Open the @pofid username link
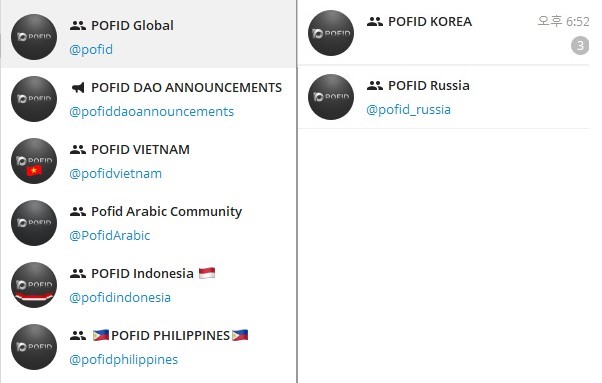602x383 pixels. 91,50
